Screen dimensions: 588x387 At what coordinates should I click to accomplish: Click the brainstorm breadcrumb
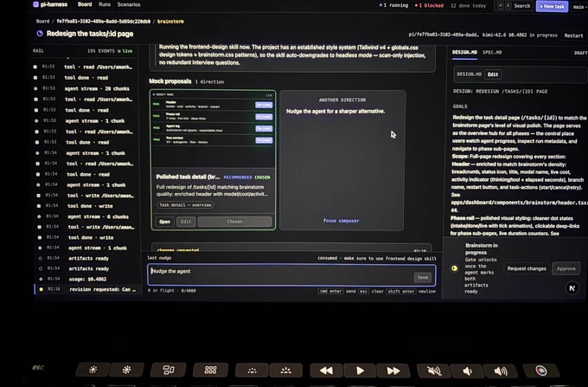[x=170, y=22]
